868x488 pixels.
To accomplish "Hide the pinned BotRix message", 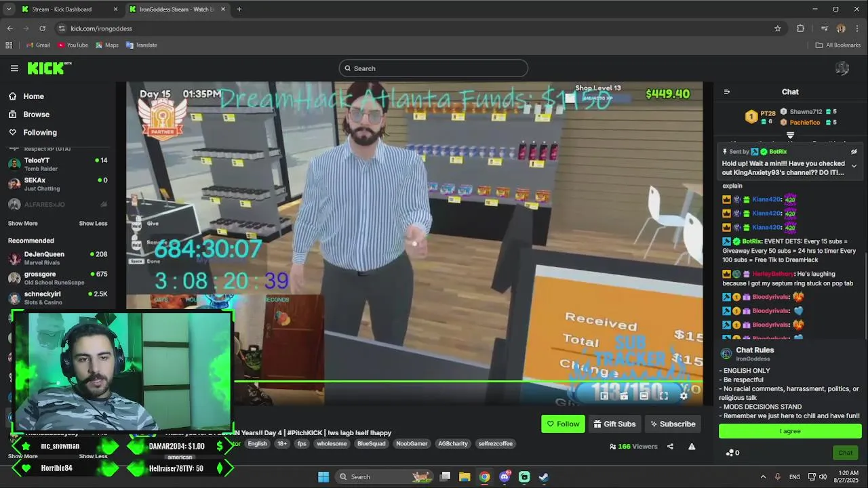I will [854, 152].
